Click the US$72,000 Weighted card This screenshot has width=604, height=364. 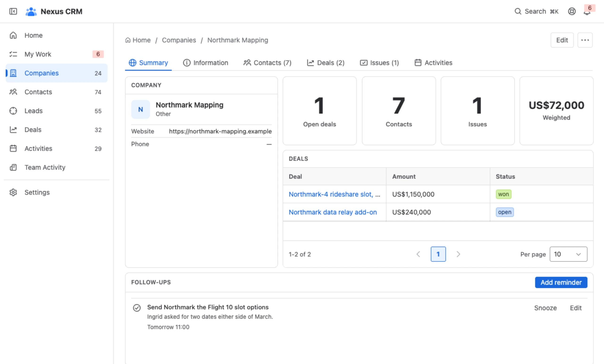pyautogui.click(x=556, y=111)
